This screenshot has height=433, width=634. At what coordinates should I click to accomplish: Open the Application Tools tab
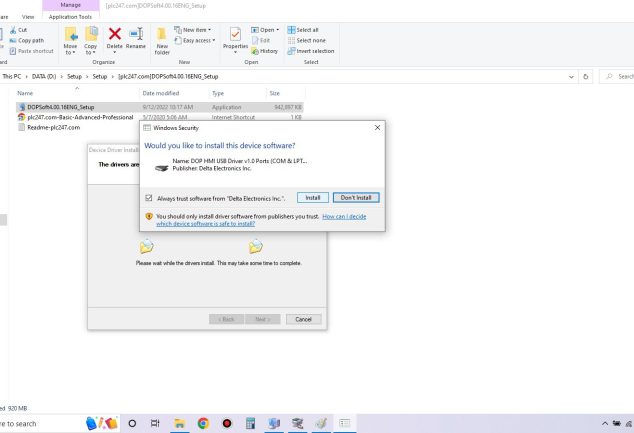tap(70, 17)
